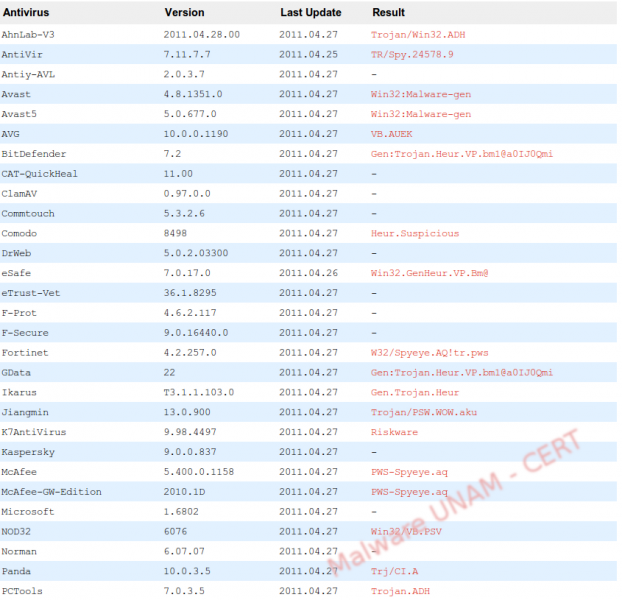Screen dimensions: 622x600
Task: Click the Jiangmin antivirus name
Action: [x=25, y=412]
